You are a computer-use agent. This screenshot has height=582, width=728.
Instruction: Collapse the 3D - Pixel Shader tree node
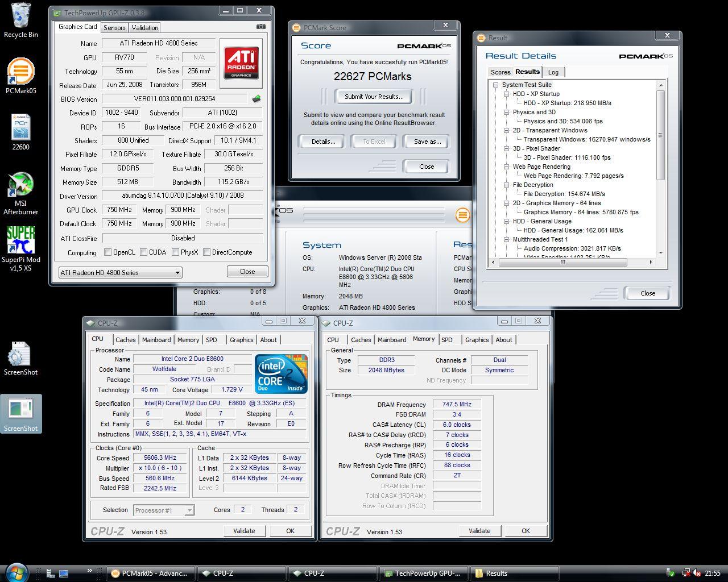[x=507, y=149]
